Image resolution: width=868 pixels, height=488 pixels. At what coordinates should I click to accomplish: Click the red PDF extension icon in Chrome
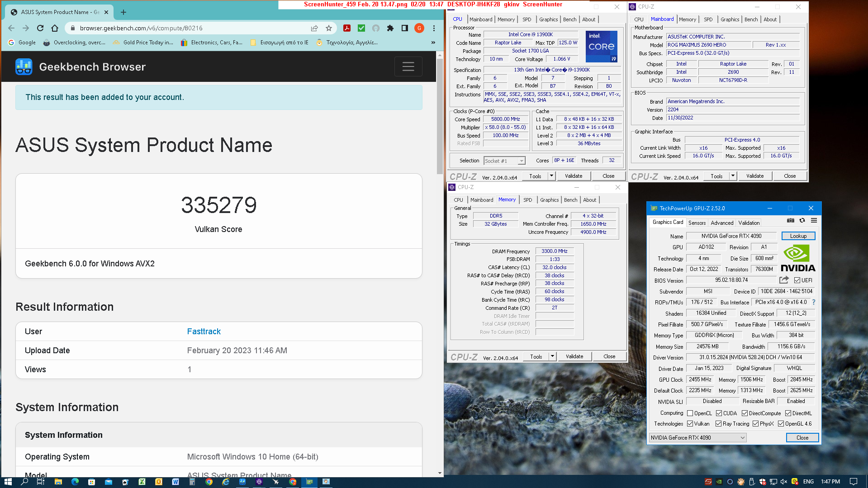click(347, 28)
